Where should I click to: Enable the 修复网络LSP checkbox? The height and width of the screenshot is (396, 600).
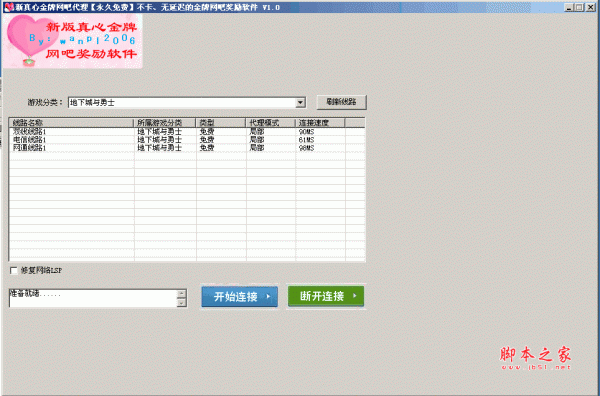click(14, 271)
